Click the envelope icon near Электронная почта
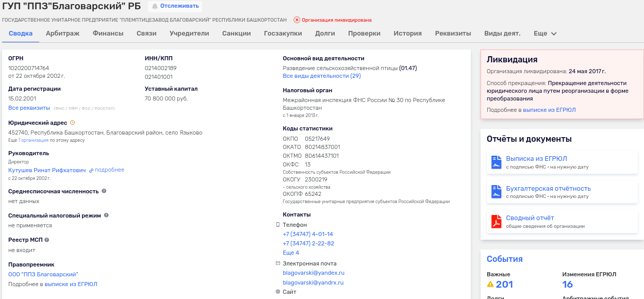The width and height of the screenshot is (644, 299). pos(278,263)
